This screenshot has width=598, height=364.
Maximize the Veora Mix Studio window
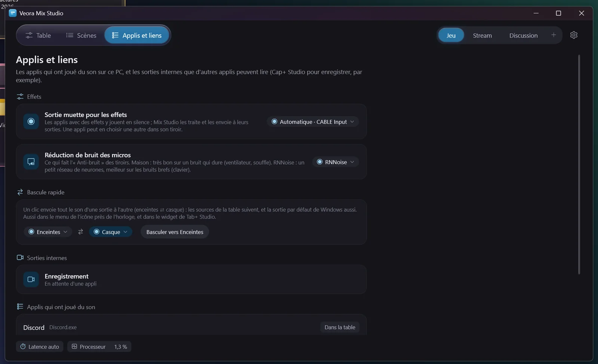coord(558,13)
